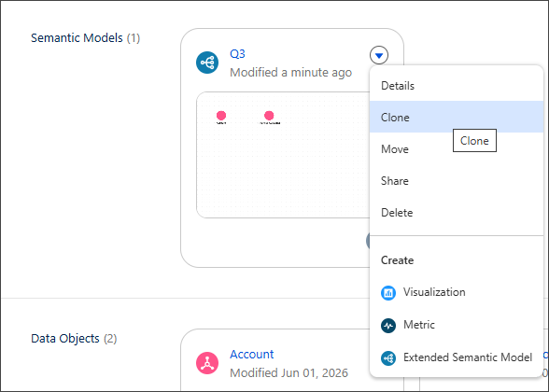Select Details from the menu
549x392 pixels.
[x=457, y=86]
